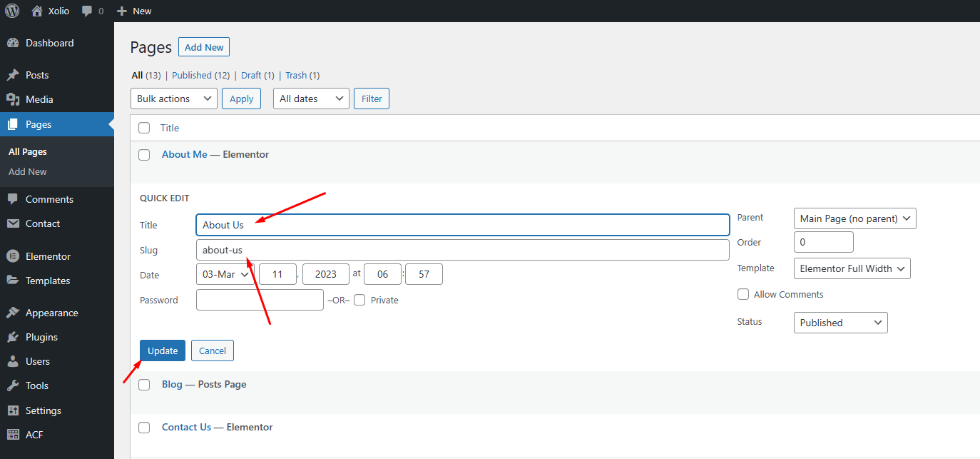Click into the Slug input field

click(462, 250)
